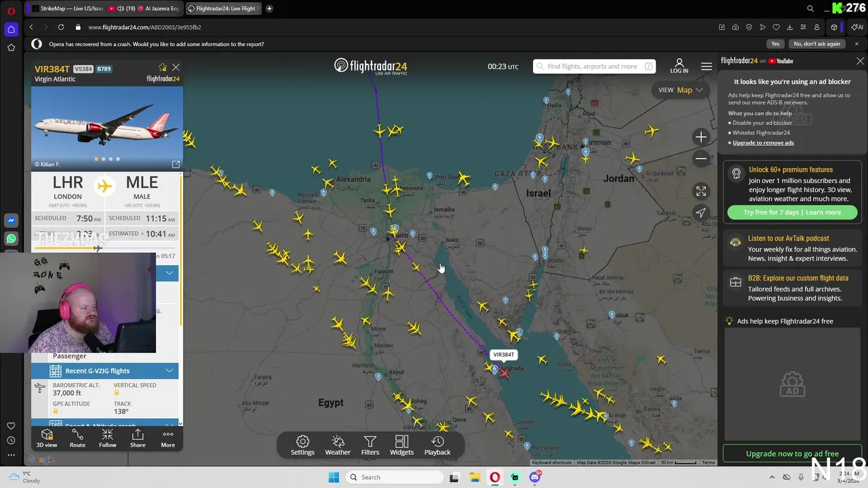Viewport: 868px width, 488px height.
Task: Open the More options menu
Action: [x=167, y=438]
